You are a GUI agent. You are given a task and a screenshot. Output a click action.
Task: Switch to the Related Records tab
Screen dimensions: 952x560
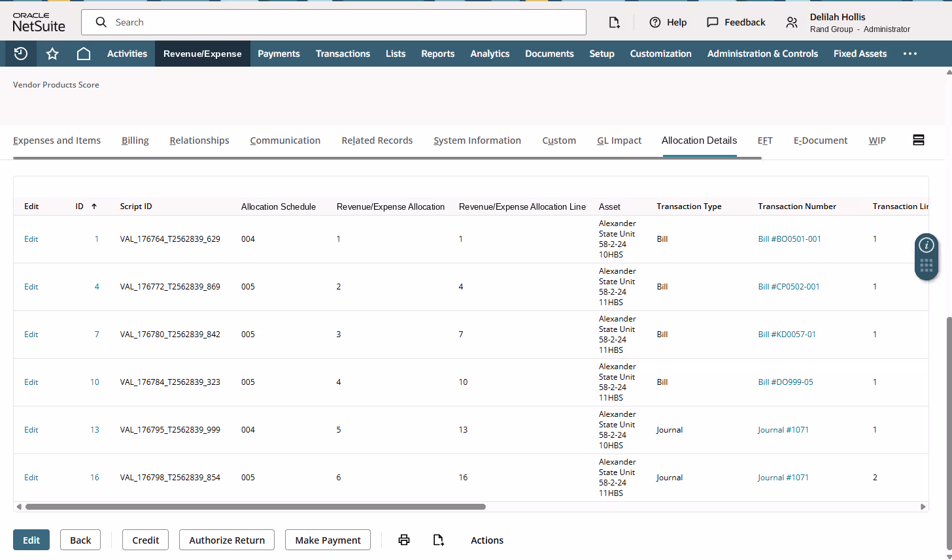pos(377,140)
